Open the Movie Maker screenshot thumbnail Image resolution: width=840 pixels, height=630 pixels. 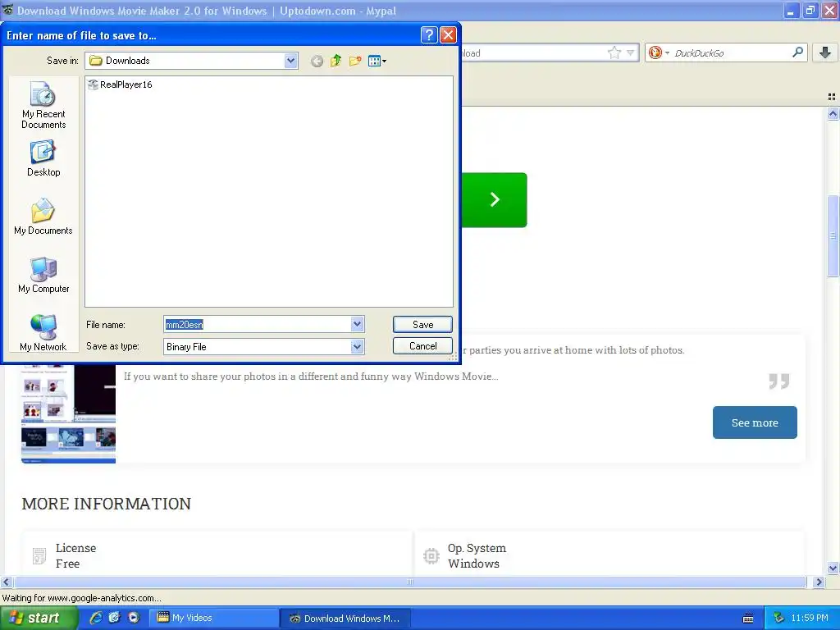[68, 413]
